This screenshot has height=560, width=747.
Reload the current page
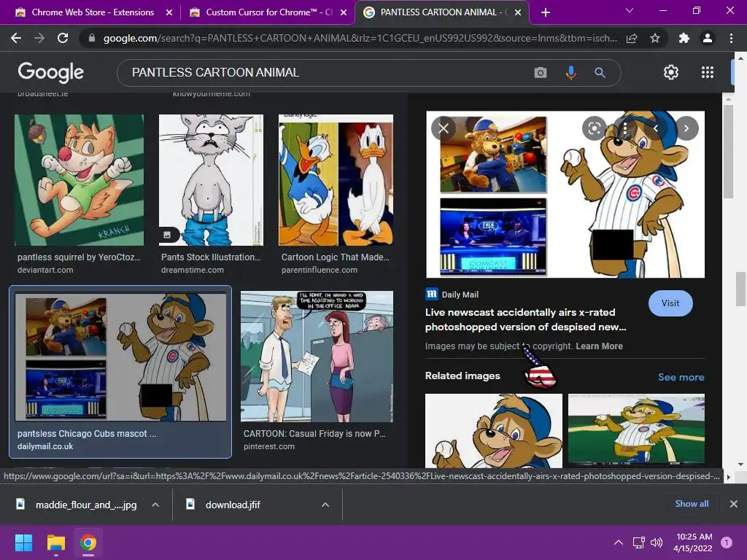[x=63, y=38]
